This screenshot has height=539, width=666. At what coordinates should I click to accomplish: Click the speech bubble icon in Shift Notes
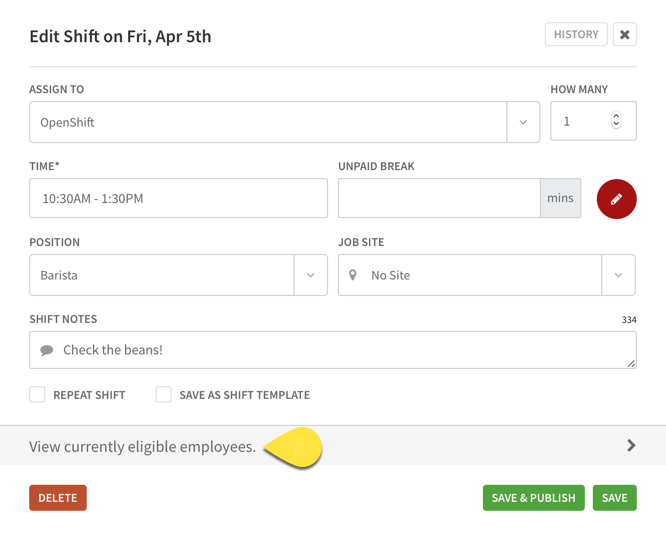coord(47,350)
